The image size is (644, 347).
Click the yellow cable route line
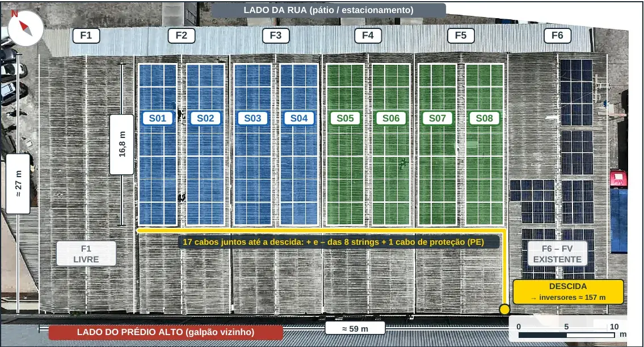[x=321, y=231]
